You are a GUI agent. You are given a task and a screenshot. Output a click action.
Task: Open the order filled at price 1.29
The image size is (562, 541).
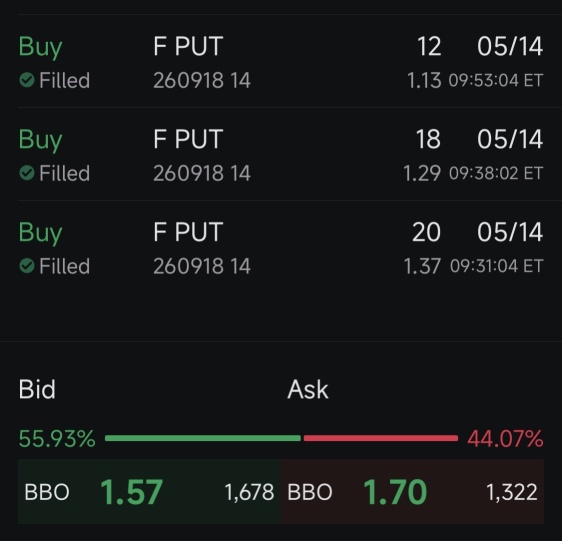pyautogui.click(x=281, y=154)
